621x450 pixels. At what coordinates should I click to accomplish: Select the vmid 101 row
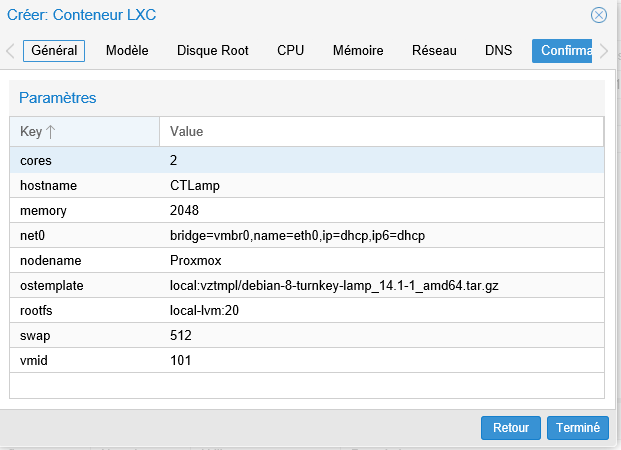coord(306,360)
